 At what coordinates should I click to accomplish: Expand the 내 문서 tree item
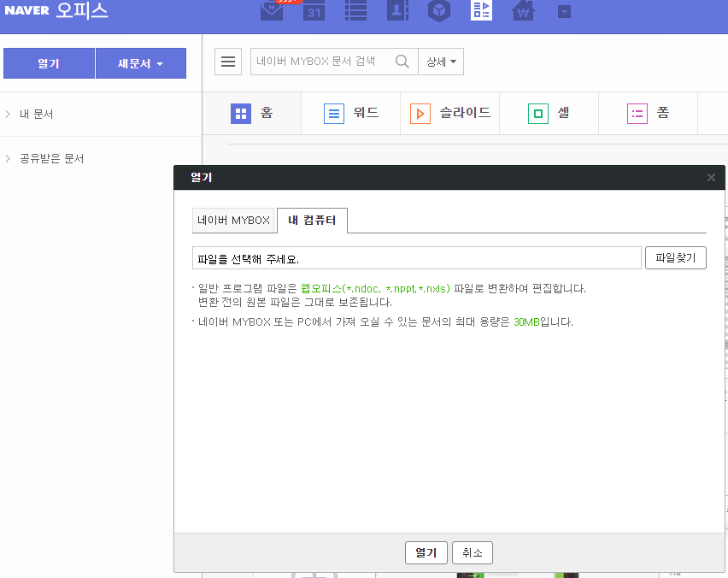coord(8,114)
